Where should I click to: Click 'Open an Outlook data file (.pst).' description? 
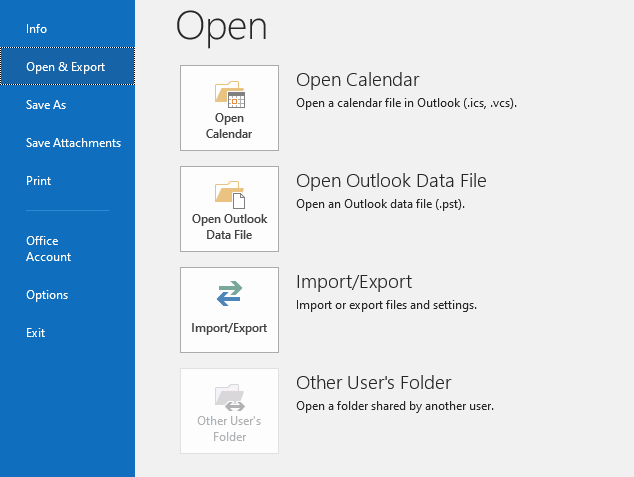pos(380,204)
